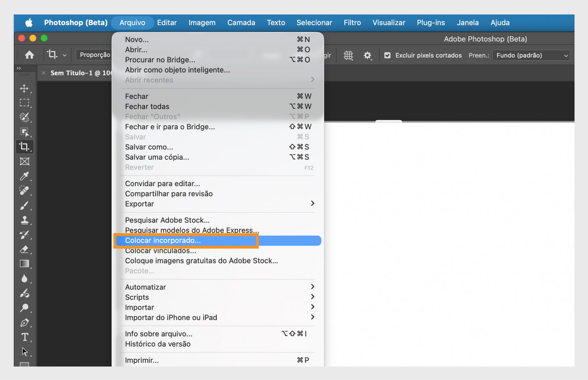The width and height of the screenshot is (588, 380).
Task: Select the Gradient tool
Action: [24, 264]
